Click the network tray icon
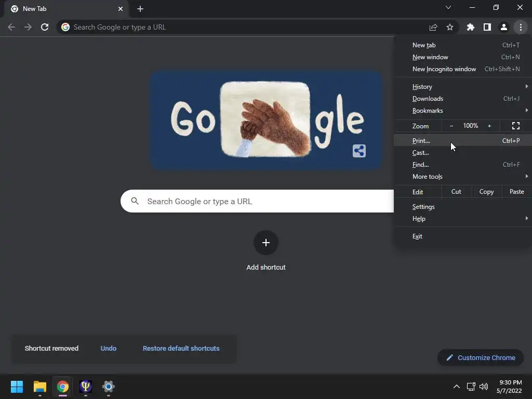Image resolution: width=532 pixels, height=399 pixels. click(471, 387)
